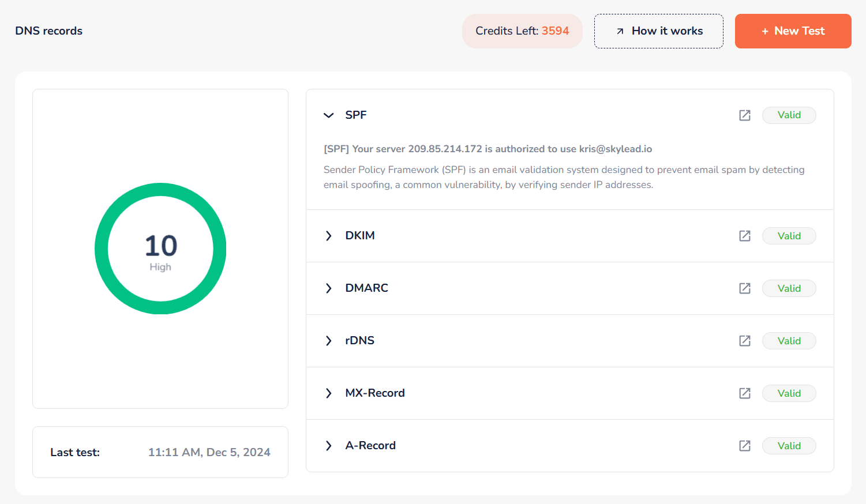This screenshot has height=504, width=866.
Task: Click the MX-Record Valid status badge
Action: [789, 393]
